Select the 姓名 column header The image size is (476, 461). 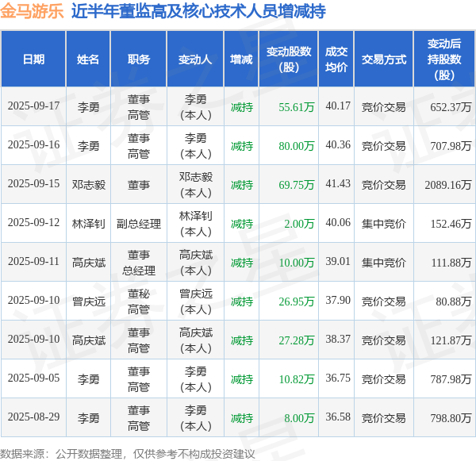(x=88, y=60)
